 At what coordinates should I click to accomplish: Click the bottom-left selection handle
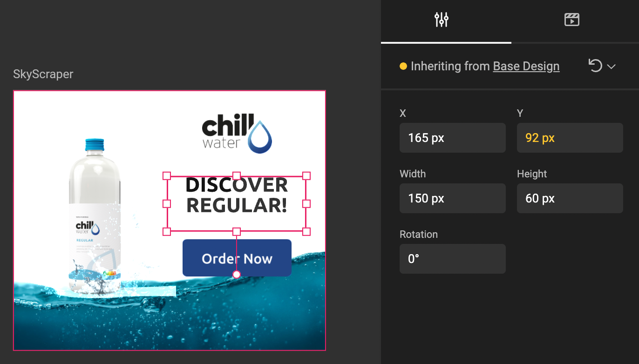167,231
